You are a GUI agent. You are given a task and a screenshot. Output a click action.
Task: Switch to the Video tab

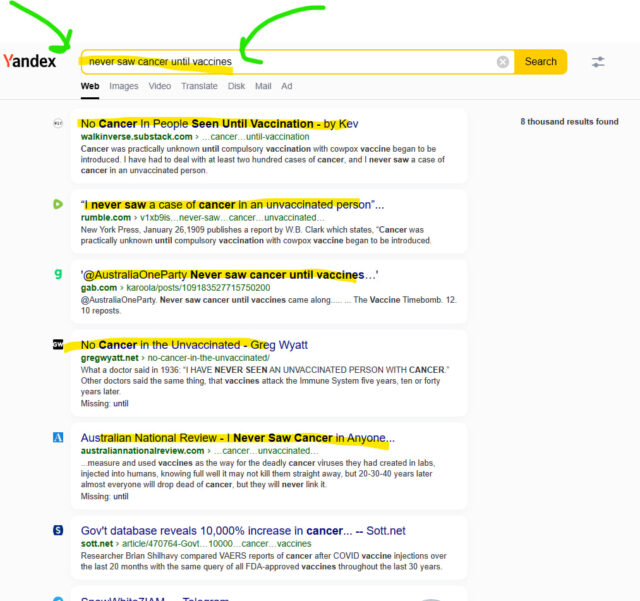coord(160,86)
